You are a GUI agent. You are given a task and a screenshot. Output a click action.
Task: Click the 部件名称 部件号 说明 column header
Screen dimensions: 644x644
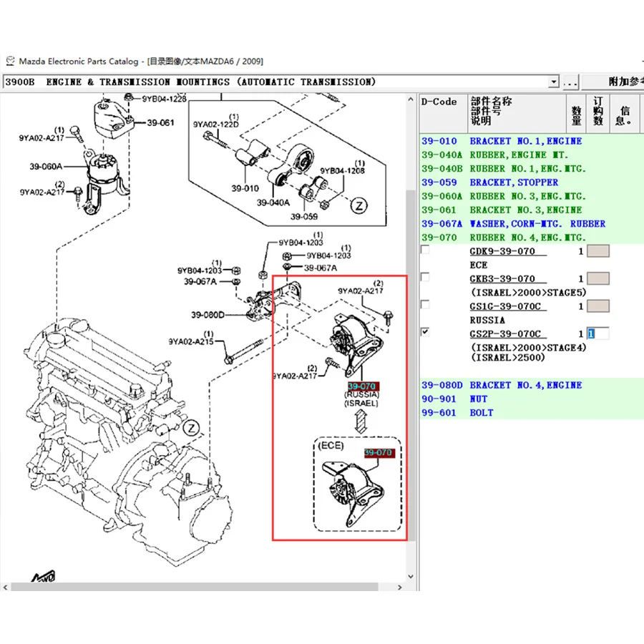[x=517, y=114]
